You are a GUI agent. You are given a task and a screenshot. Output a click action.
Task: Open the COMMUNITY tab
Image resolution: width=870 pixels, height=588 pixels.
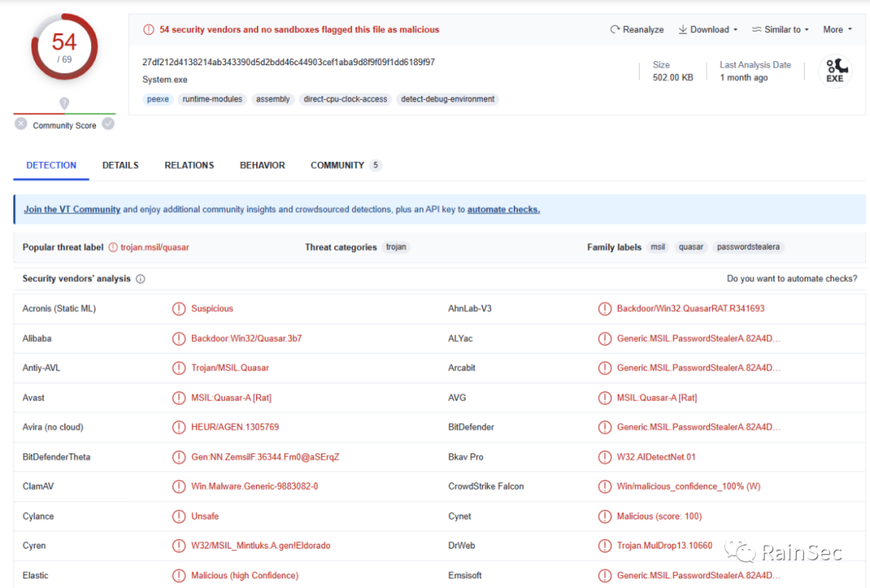pyautogui.click(x=346, y=165)
